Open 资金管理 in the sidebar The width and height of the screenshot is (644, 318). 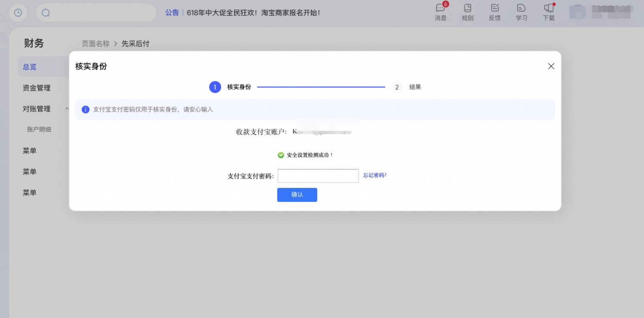[36, 88]
